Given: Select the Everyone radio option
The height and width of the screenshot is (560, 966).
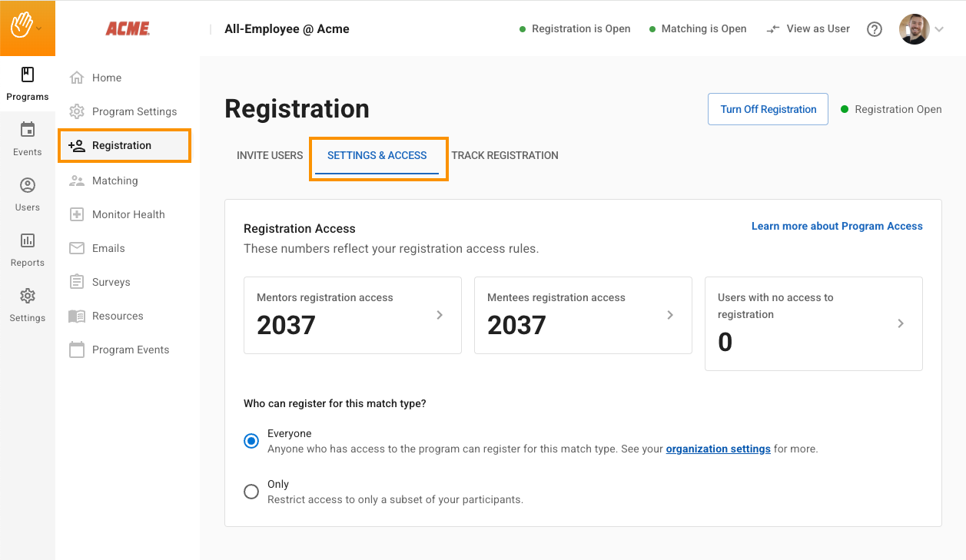Looking at the screenshot, I should (251, 441).
